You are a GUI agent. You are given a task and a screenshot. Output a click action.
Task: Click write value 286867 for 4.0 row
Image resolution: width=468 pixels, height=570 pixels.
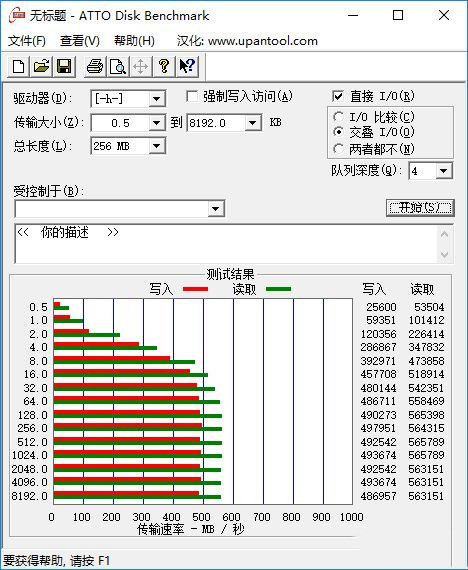click(x=378, y=347)
